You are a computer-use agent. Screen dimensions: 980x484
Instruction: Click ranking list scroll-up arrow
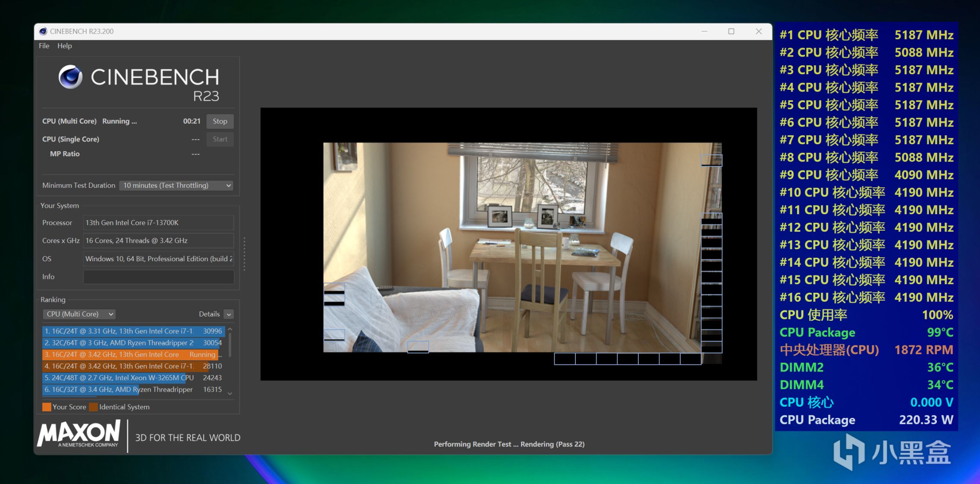pyautogui.click(x=230, y=329)
